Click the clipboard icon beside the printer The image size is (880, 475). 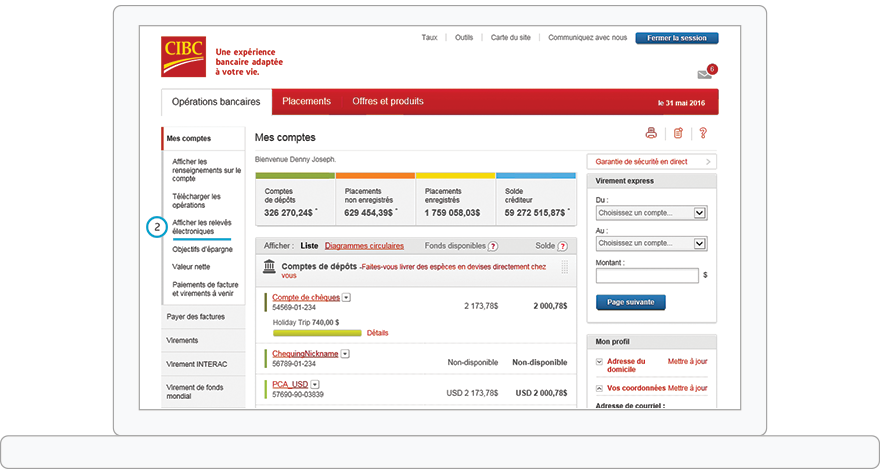(x=677, y=133)
